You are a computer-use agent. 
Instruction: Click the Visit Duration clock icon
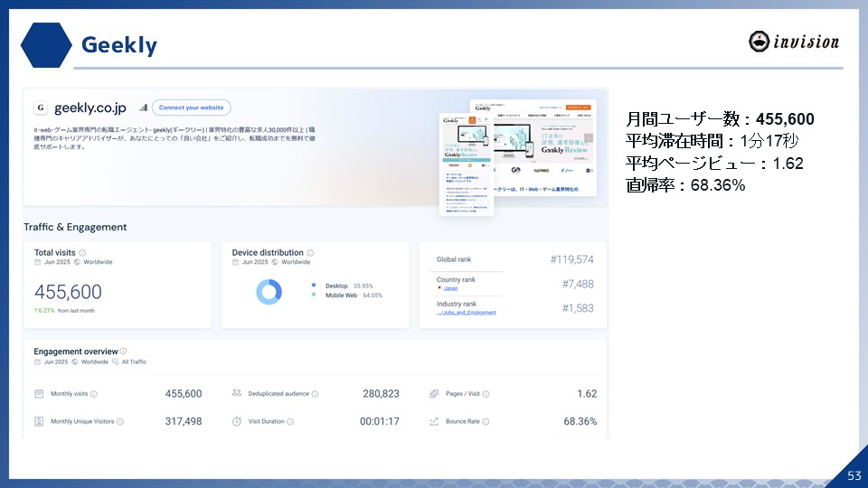[x=236, y=422]
